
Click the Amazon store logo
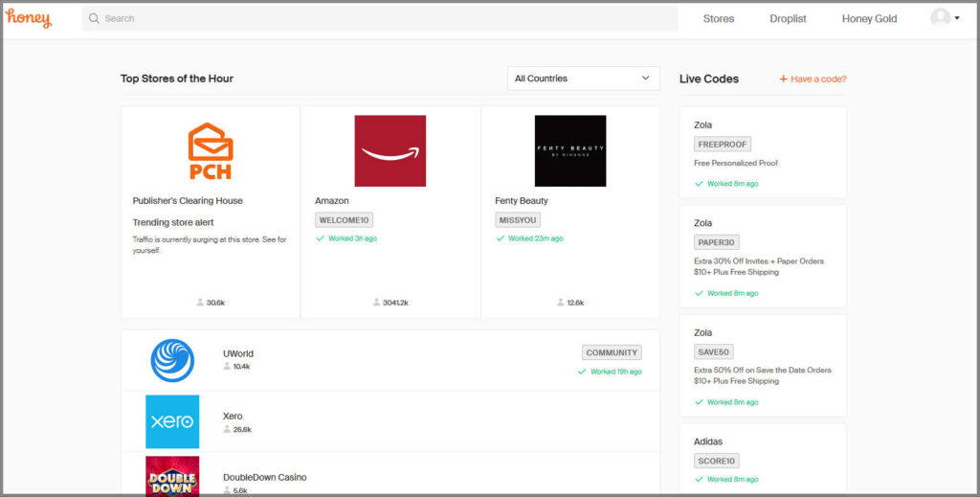tap(390, 151)
